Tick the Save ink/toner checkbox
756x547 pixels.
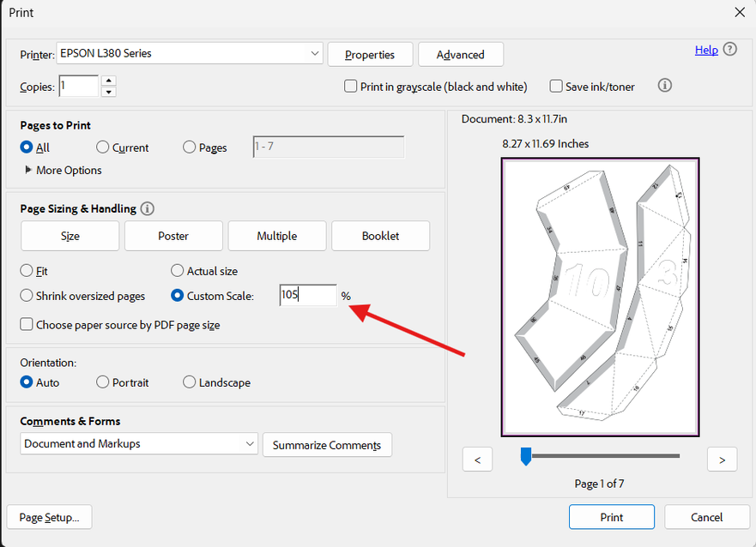[x=556, y=87]
